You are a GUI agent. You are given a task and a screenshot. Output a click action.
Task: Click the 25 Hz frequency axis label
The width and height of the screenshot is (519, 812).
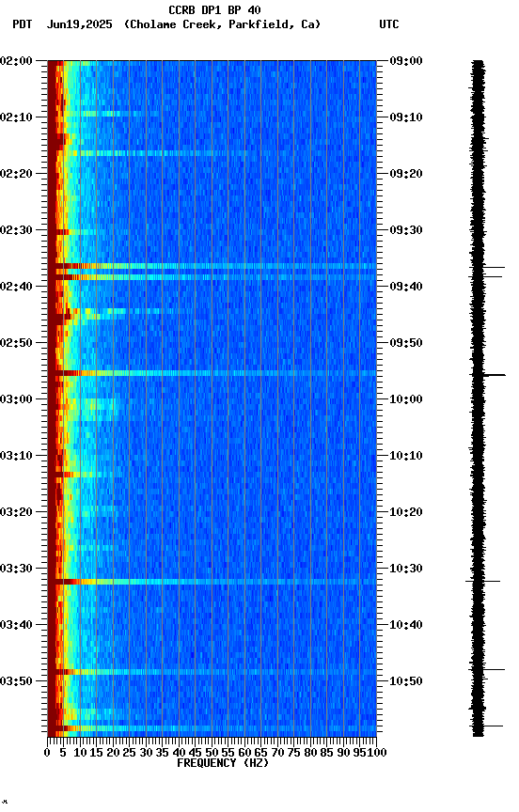pos(129,753)
